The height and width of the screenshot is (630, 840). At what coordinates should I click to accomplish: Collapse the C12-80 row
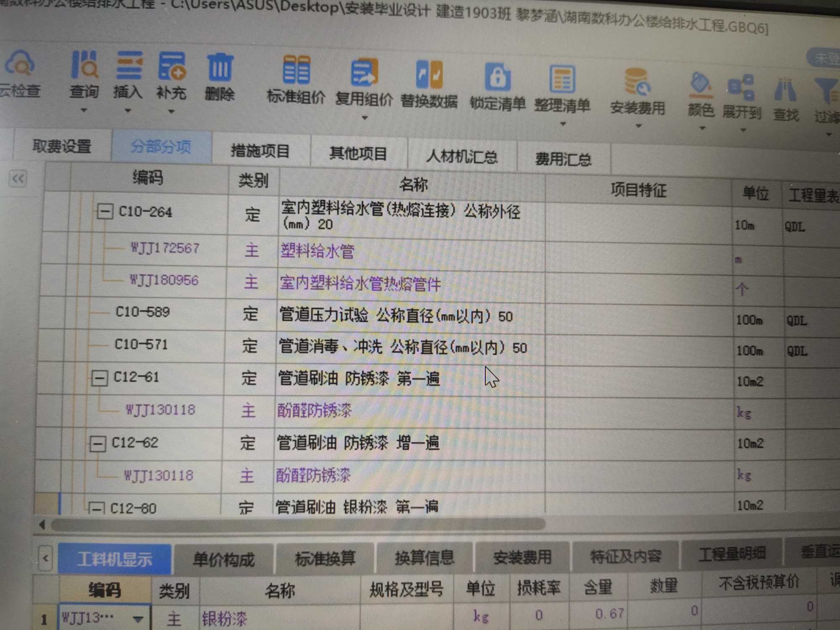(96, 509)
